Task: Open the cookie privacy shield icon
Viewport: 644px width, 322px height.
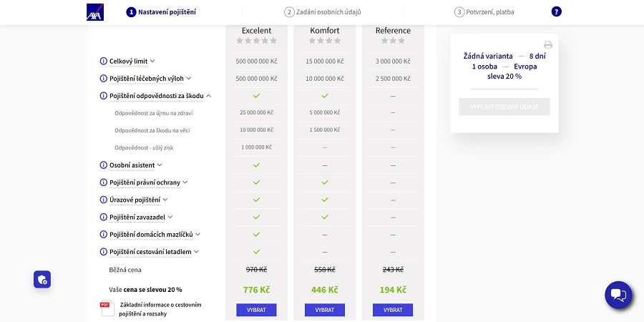Action: (x=42, y=279)
